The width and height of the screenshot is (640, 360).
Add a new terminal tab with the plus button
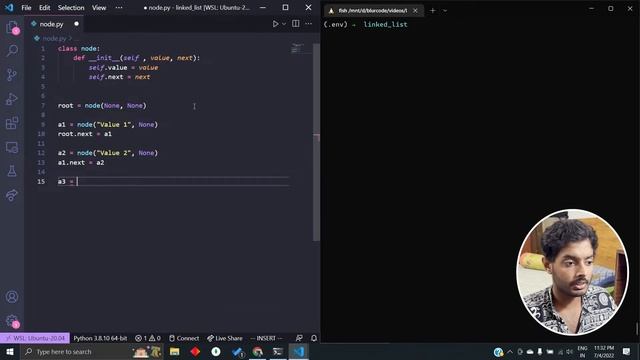click(433, 11)
